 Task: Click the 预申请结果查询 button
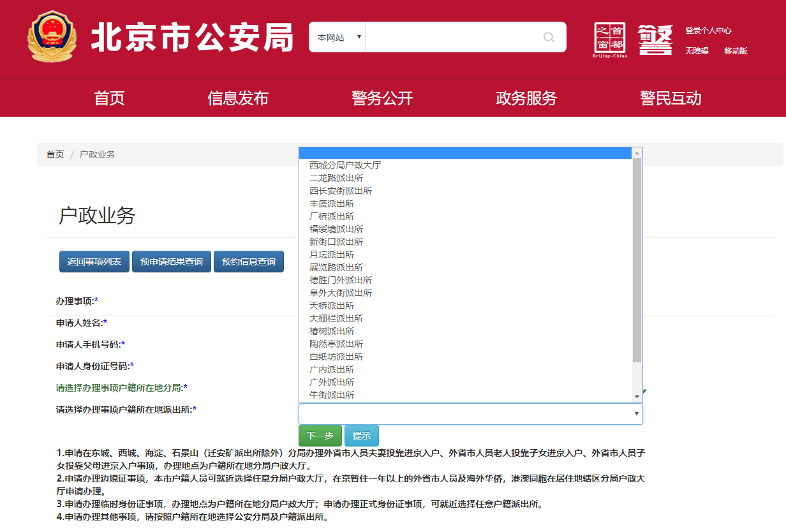170,261
